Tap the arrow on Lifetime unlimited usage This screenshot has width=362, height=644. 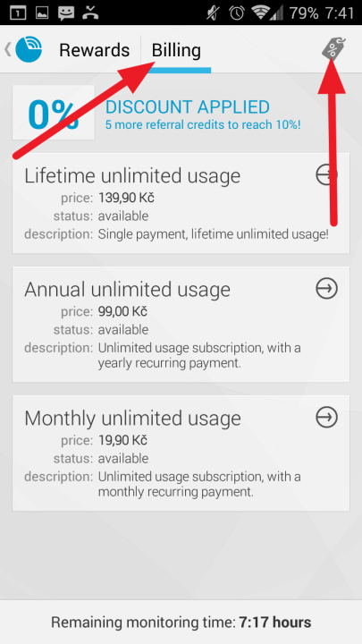(327, 175)
